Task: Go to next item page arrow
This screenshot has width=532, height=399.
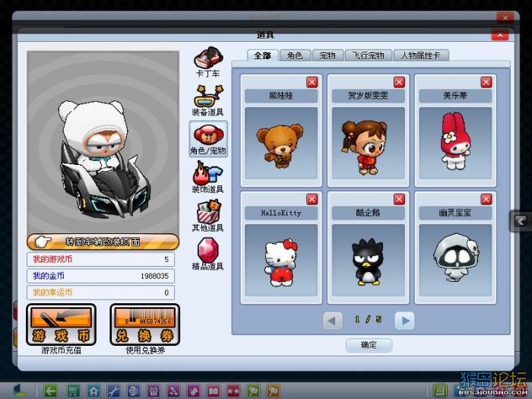Action: [x=404, y=320]
